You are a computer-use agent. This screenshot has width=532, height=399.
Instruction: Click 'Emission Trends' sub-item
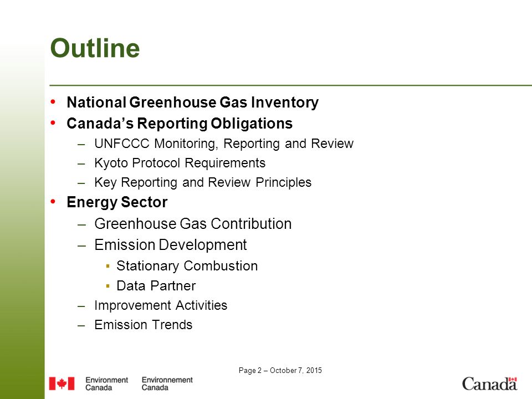[x=144, y=325]
